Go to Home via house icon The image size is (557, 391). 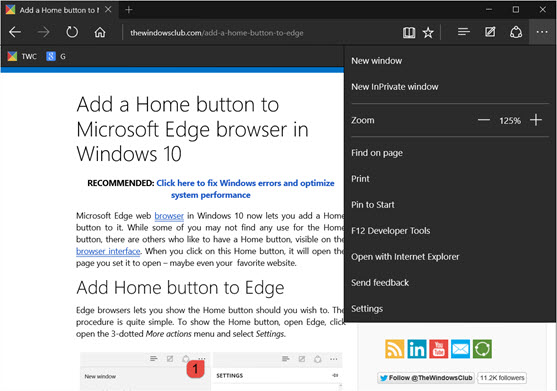point(100,32)
